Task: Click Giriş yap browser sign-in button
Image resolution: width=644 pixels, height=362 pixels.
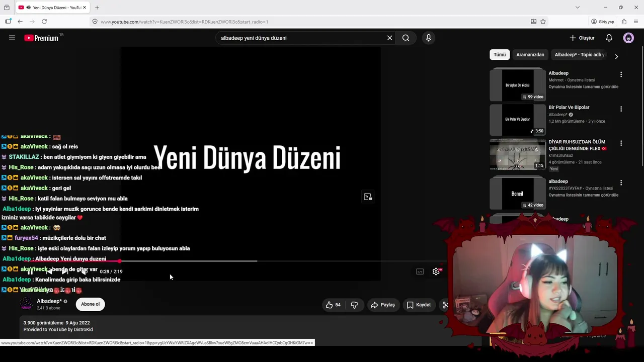Action: tap(603, 22)
